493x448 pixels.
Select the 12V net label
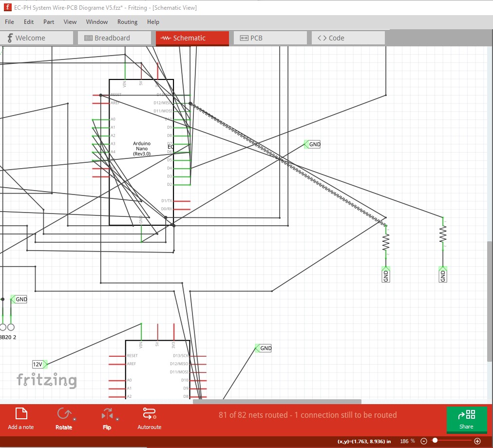[x=38, y=364]
